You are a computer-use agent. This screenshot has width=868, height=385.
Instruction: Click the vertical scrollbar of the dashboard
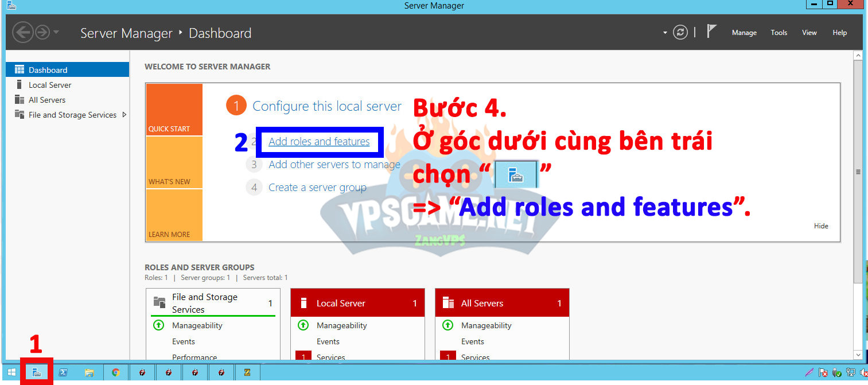(858, 172)
